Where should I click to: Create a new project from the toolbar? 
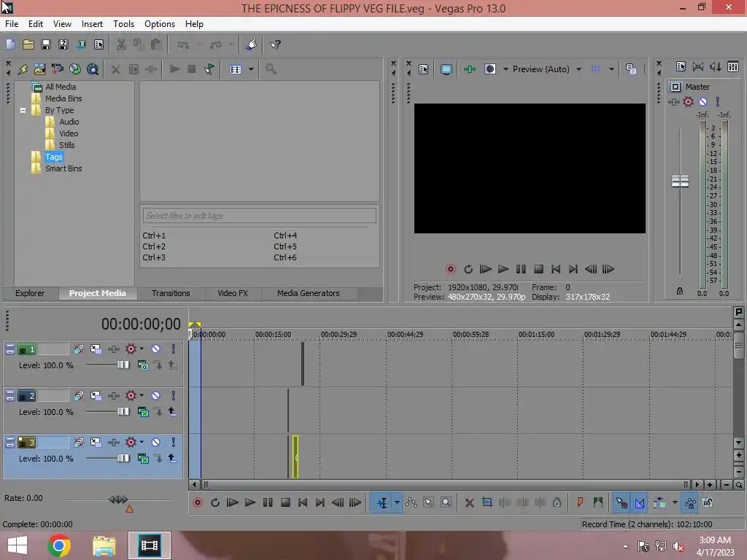pos(10,44)
